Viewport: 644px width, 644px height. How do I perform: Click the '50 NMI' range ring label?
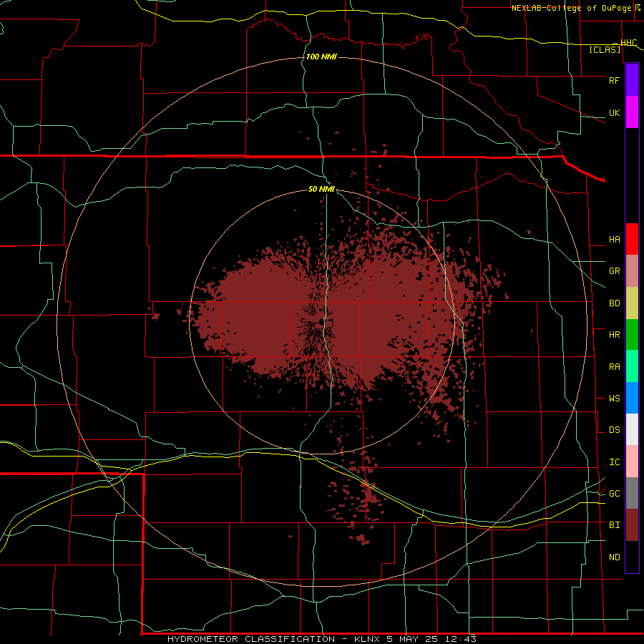tap(321, 190)
